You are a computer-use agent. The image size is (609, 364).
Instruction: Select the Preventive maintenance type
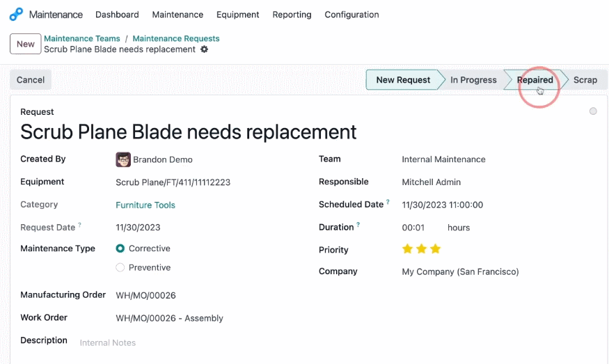[120, 267]
